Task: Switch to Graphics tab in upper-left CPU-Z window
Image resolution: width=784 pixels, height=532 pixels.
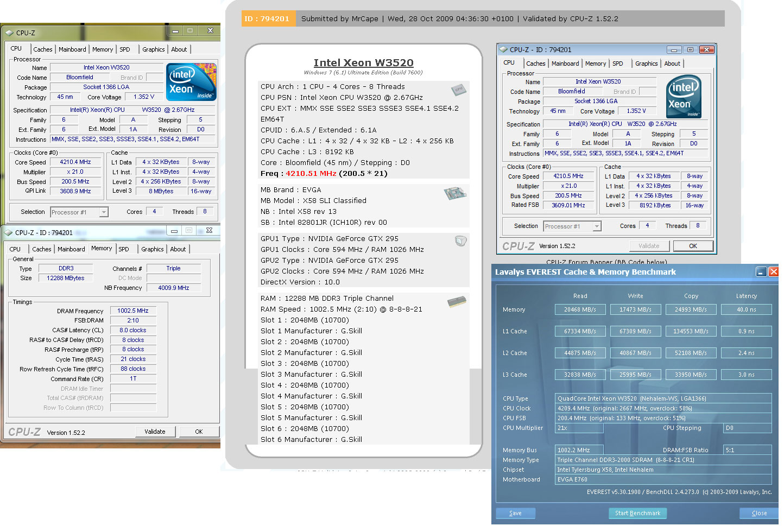Action: click(154, 49)
